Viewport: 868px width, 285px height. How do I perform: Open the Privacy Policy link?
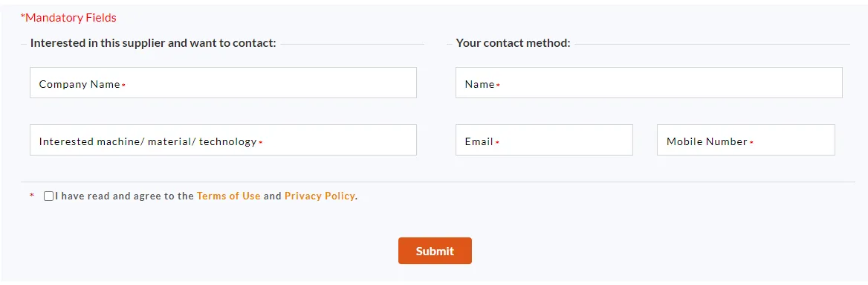320,196
